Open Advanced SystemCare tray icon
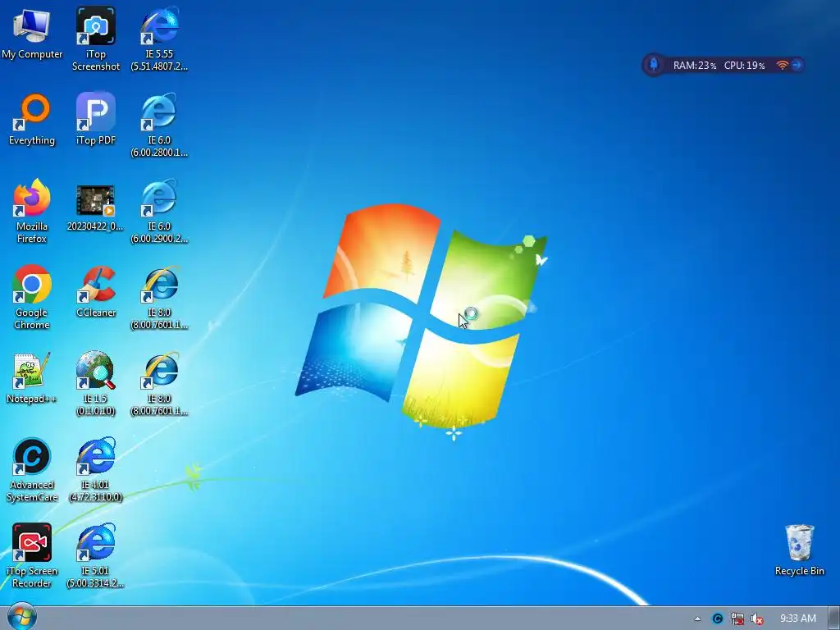Image resolution: width=840 pixels, height=630 pixels. point(717,619)
